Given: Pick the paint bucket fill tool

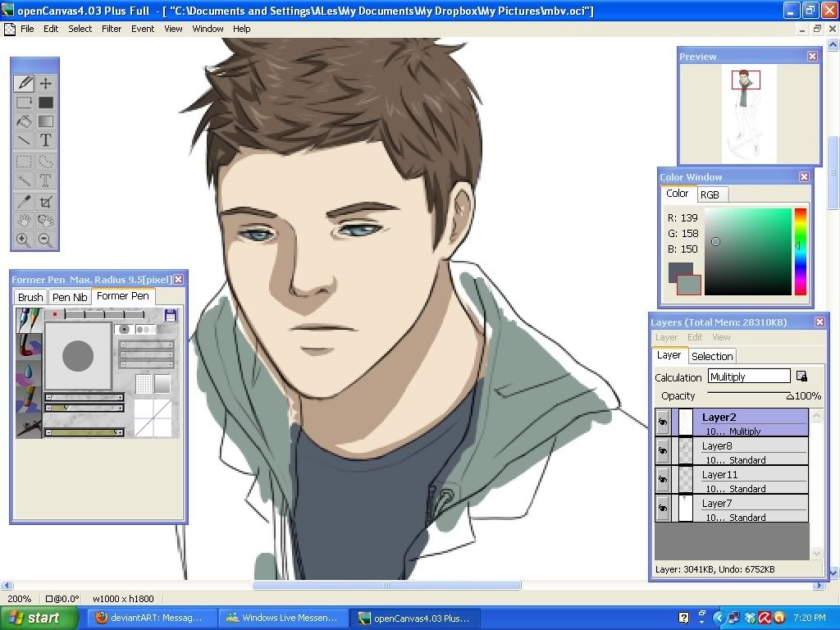Looking at the screenshot, I should pos(24,121).
